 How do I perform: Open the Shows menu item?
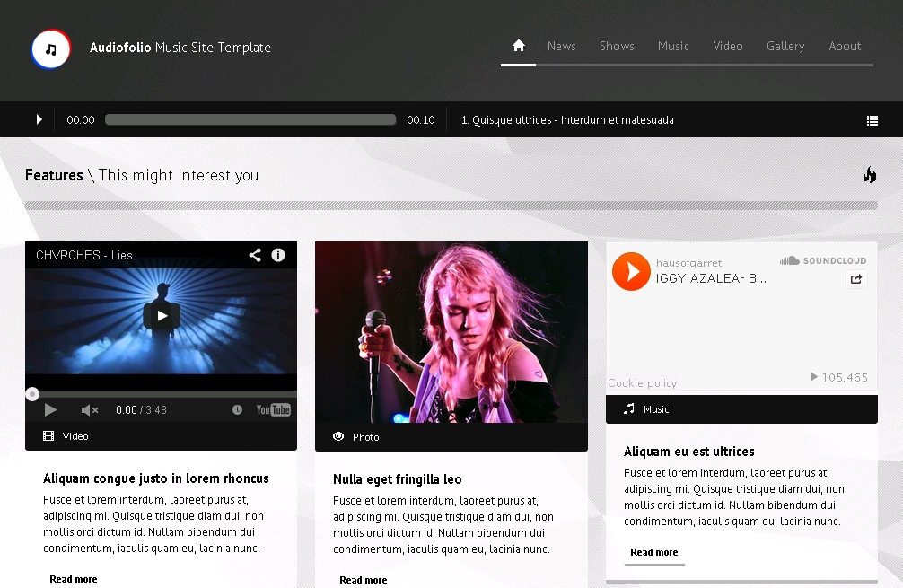[617, 46]
